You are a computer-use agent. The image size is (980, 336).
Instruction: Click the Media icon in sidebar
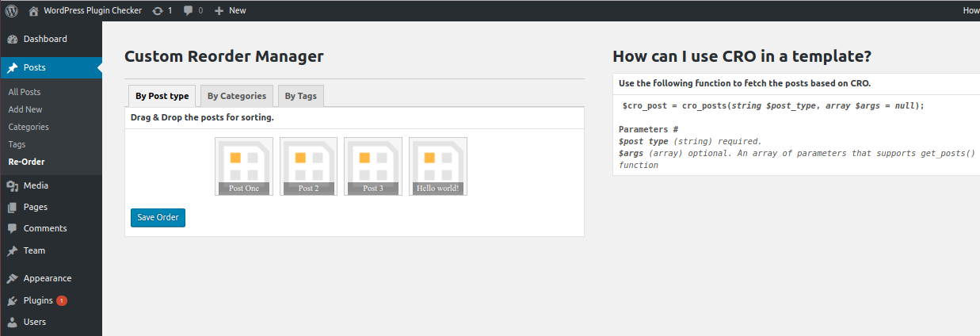click(12, 185)
